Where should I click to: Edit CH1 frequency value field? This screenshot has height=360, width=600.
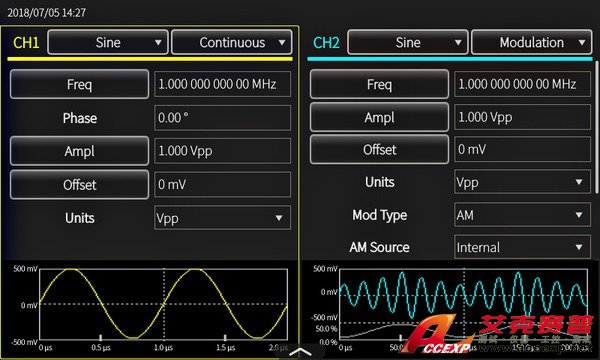[x=222, y=84]
